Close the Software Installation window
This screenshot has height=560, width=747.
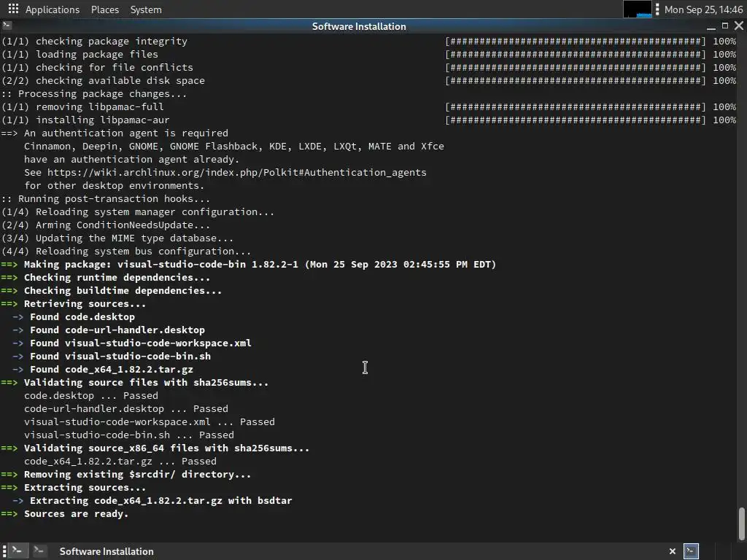click(739, 26)
